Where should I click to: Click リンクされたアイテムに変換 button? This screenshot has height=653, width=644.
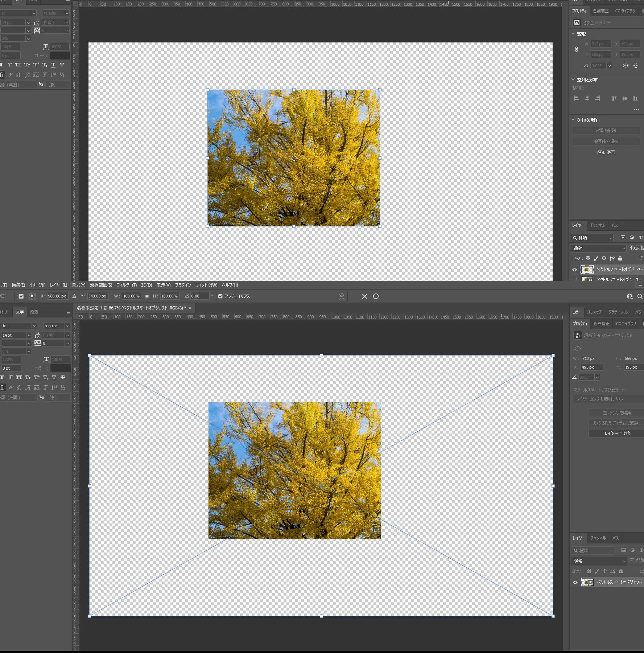(x=616, y=423)
